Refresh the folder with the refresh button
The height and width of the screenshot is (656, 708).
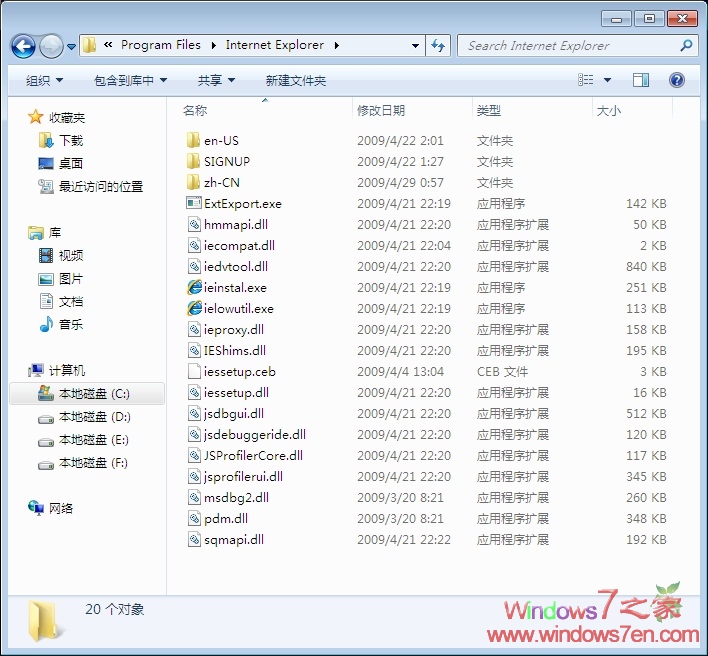[x=438, y=46]
